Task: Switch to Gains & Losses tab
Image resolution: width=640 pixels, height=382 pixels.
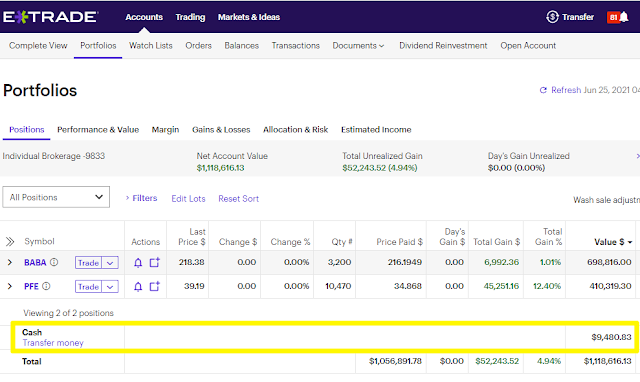Action: click(x=221, y=130)
